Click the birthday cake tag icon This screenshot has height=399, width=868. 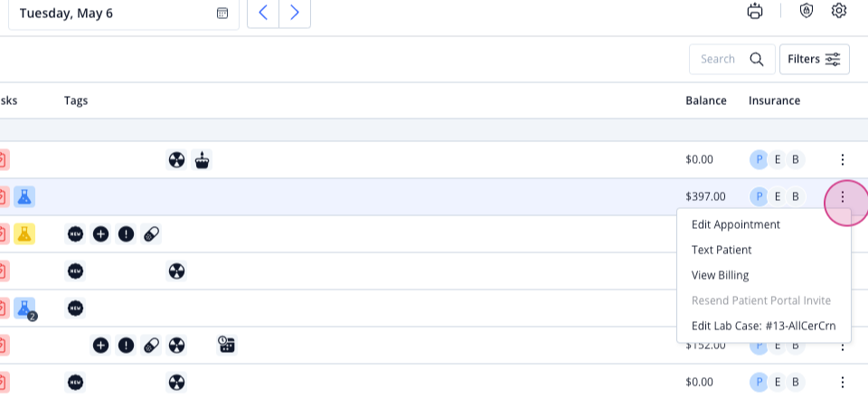(202, 160)
